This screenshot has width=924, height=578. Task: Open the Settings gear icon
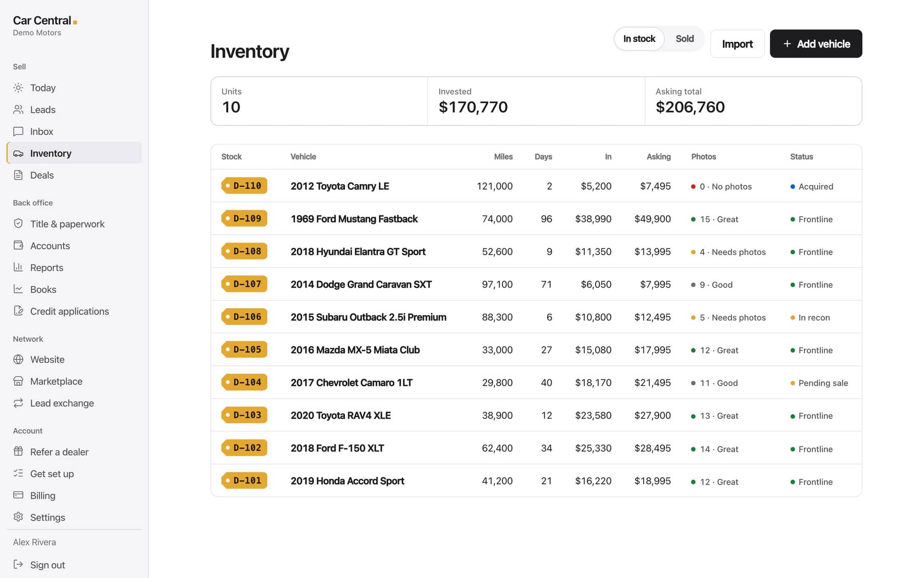pyautogui.click(x=18, y=517)
